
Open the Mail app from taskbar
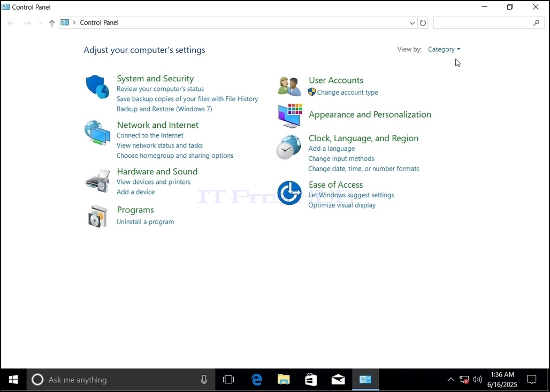pos(338,380)
